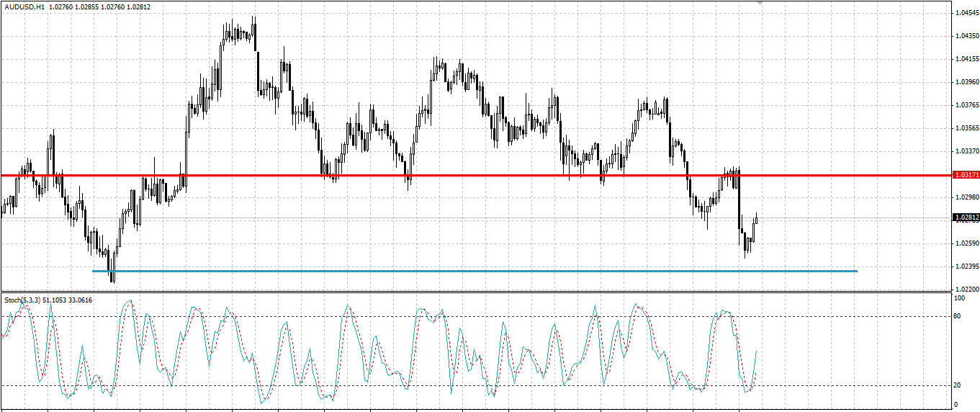This screenshot has height=412, width=980.
Task: Select the red horizontal resistance line
Action: coord(475,175)
